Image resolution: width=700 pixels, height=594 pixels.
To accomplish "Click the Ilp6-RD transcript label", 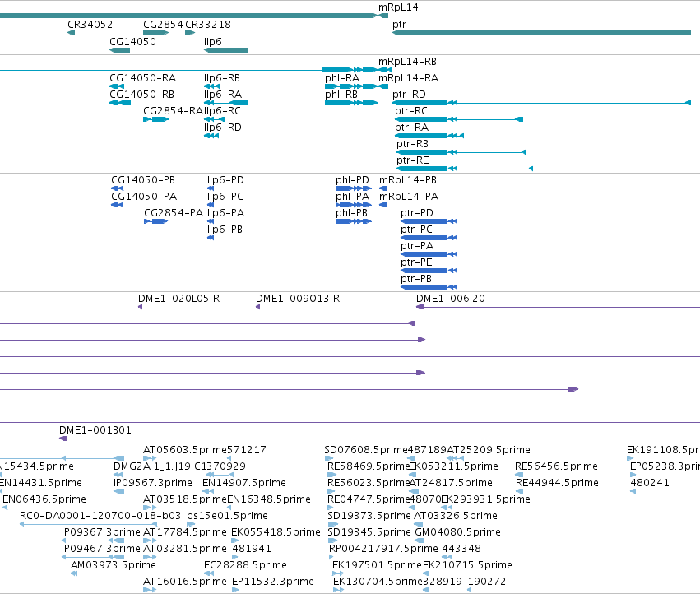I will [x=223, y=128].
